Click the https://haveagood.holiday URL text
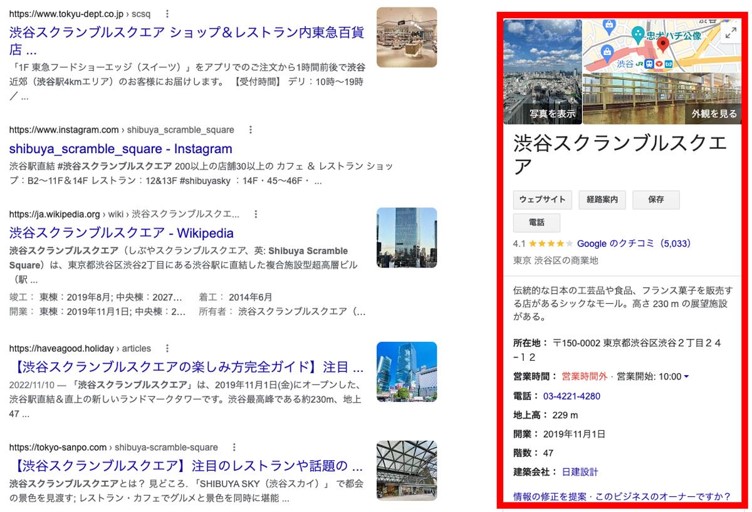Screen dimensions: 752x512 coord(61,349)
